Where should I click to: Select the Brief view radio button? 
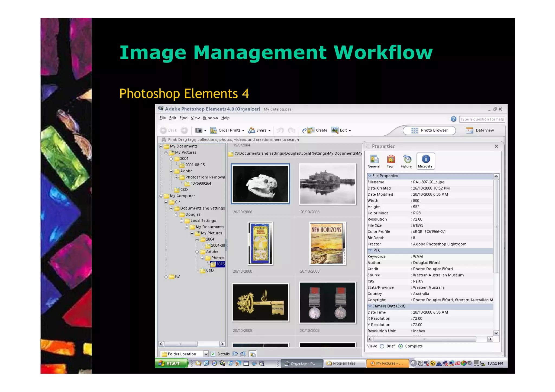pyautogui.click(x=382, y=346)
